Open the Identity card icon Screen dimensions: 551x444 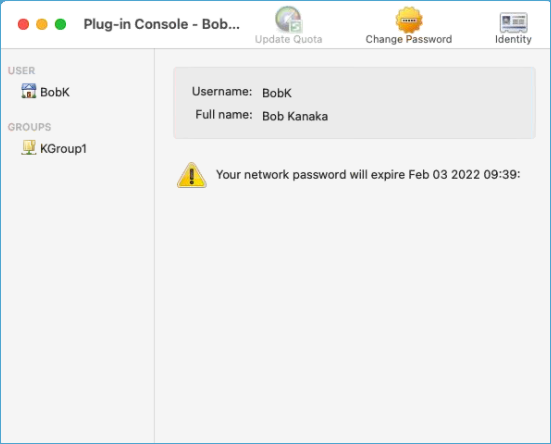point(513,22)
